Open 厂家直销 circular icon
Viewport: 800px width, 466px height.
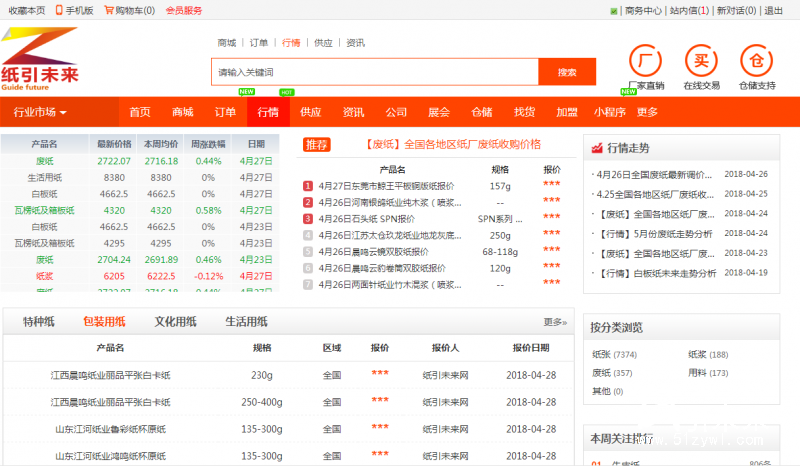[x=646, y=60]
